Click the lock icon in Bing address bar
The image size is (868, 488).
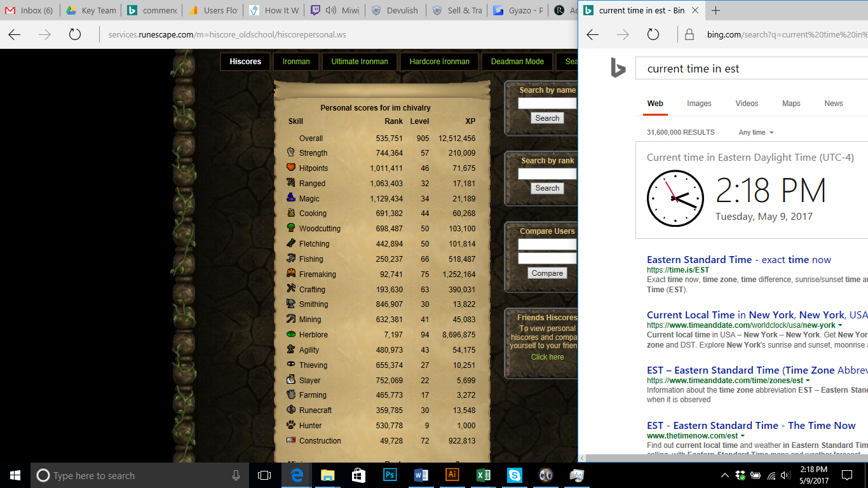(x=689, y=34)
